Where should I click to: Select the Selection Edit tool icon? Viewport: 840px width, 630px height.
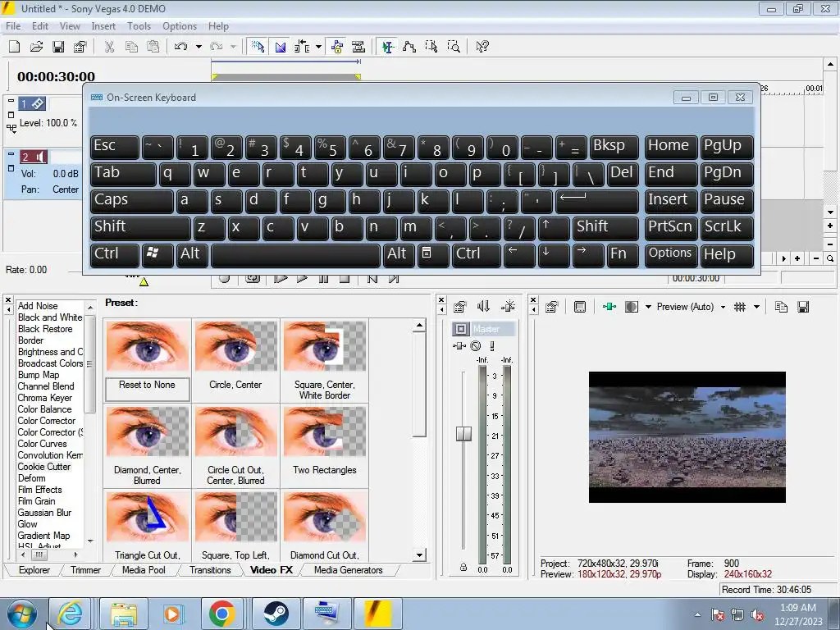[431, 47]
